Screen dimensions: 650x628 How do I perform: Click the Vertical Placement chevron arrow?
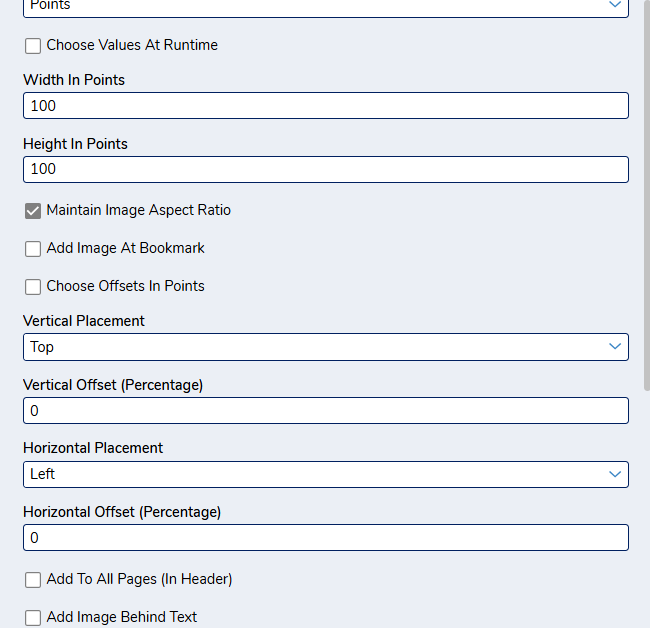pos(615,347)
